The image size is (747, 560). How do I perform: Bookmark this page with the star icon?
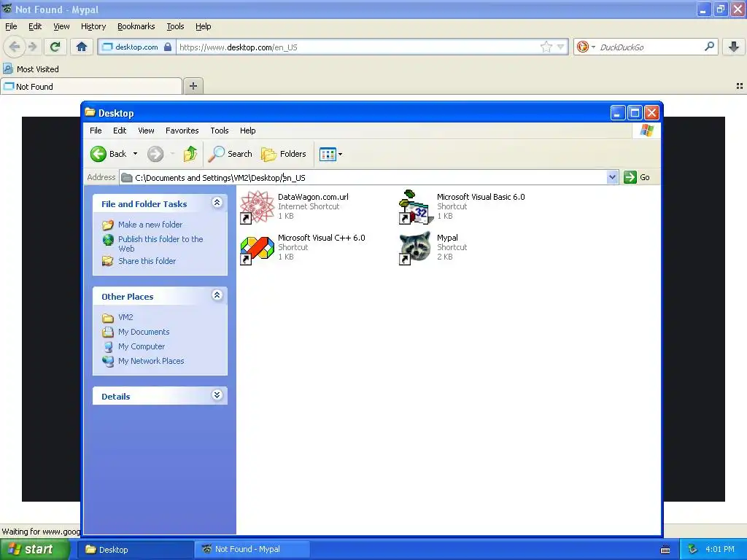pos(546,47)
